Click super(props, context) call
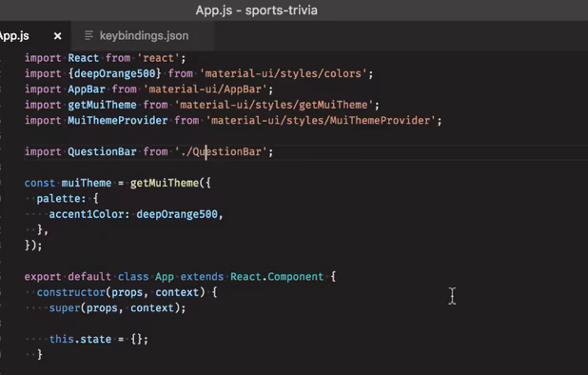This screenshot has height=375, width=588. click(117, 308)
